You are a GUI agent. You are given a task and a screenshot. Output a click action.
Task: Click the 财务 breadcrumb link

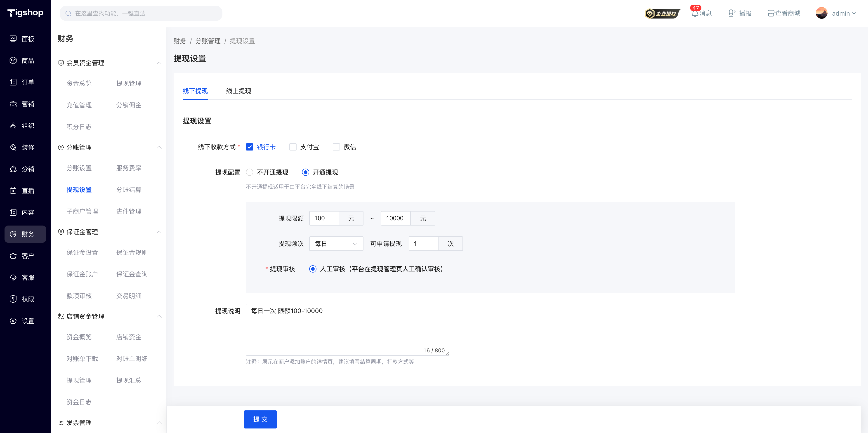pos(180,41)
